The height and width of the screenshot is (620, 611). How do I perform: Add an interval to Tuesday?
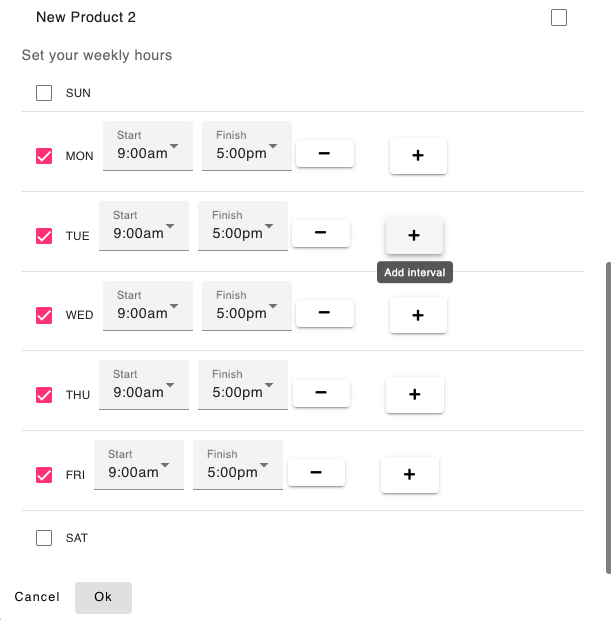pos(414,236)
